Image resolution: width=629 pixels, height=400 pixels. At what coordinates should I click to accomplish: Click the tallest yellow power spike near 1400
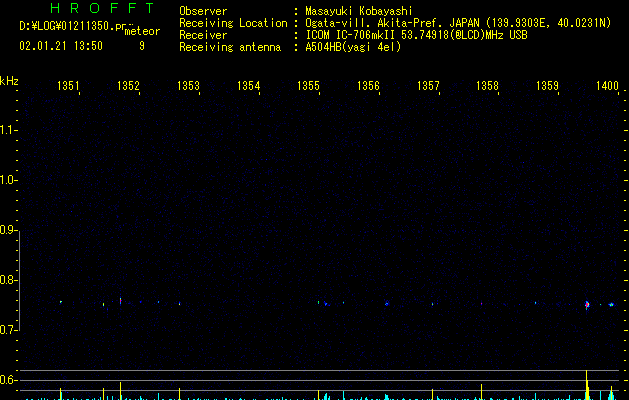tap(587, 385)
